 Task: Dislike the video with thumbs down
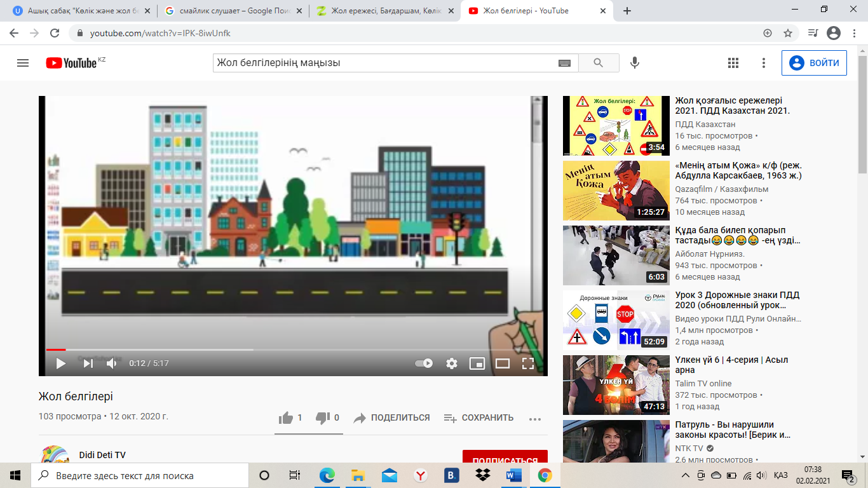pos(323,418)
